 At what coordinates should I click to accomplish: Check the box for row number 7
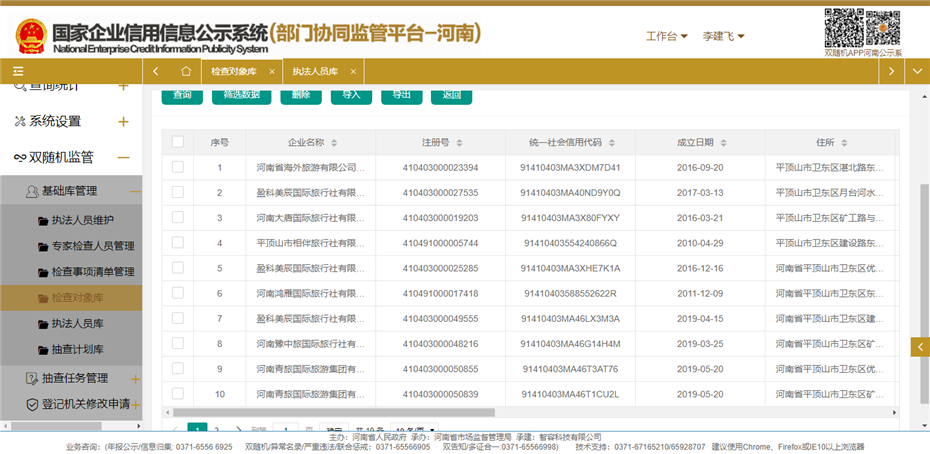178,318
